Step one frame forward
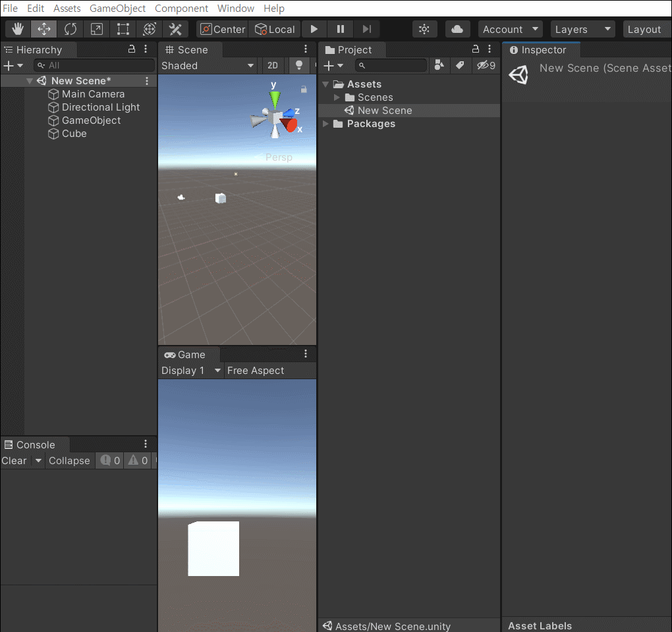Image resolution: width=672 pixels, height=632 pixels. 366,29
